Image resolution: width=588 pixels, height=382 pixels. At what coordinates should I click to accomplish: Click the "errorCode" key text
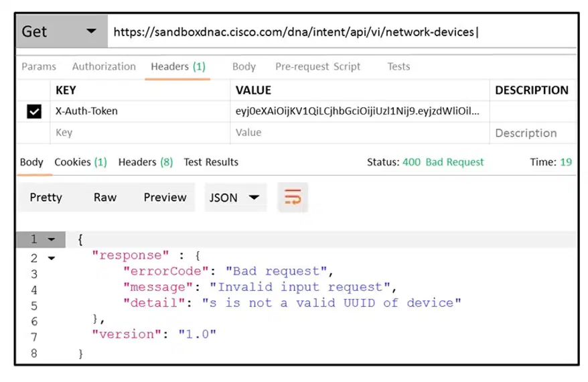pos(165,271)
